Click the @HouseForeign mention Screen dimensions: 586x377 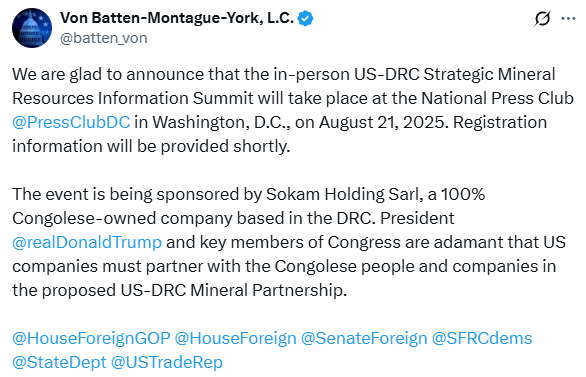(235, 339)
